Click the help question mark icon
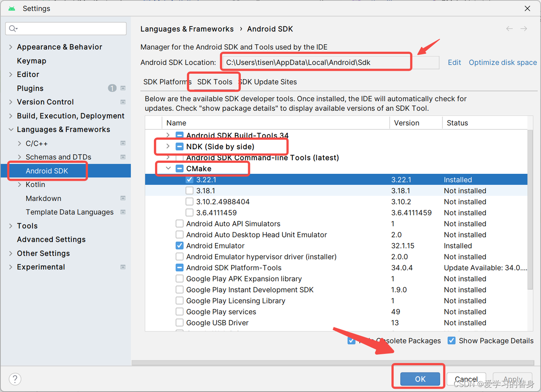 (x=15, y=379)
